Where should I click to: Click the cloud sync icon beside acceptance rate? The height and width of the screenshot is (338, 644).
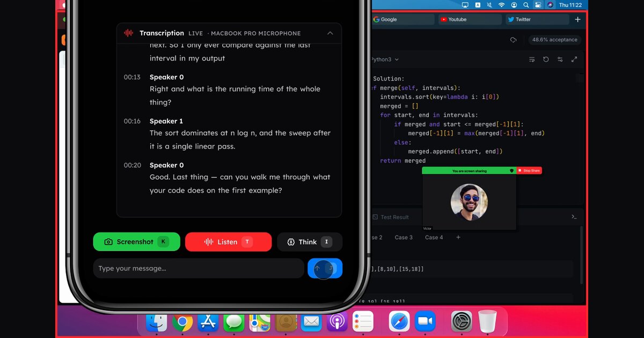(513, 40)
